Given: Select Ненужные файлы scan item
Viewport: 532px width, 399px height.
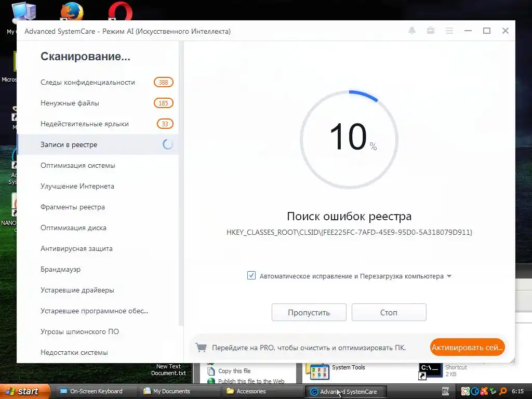Looking at the screenshot, I should [x=98, y=103].
